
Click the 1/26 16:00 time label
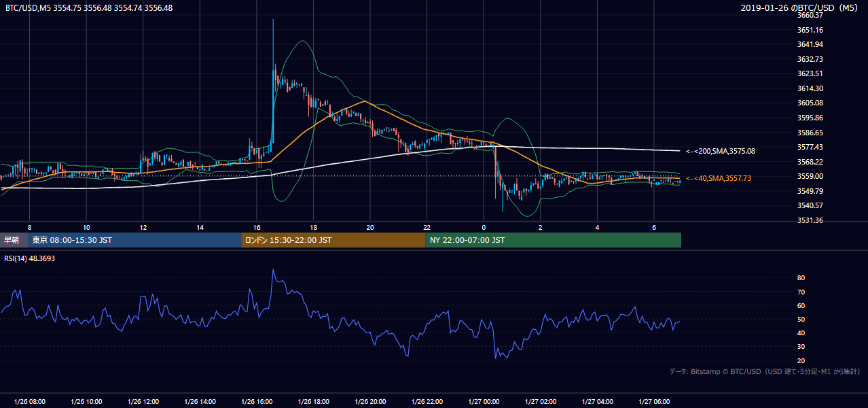(x=256, y=401)
